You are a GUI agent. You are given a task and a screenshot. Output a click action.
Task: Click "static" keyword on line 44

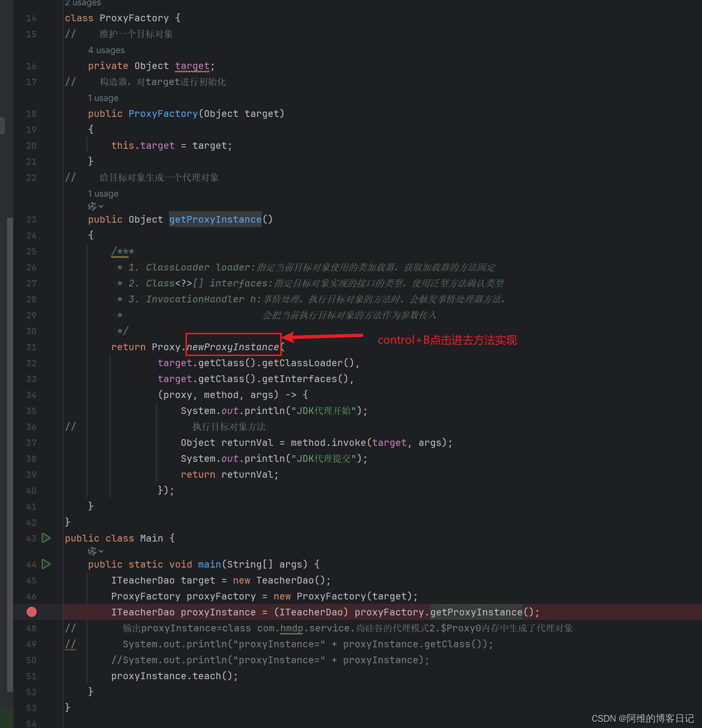(146, 564)
